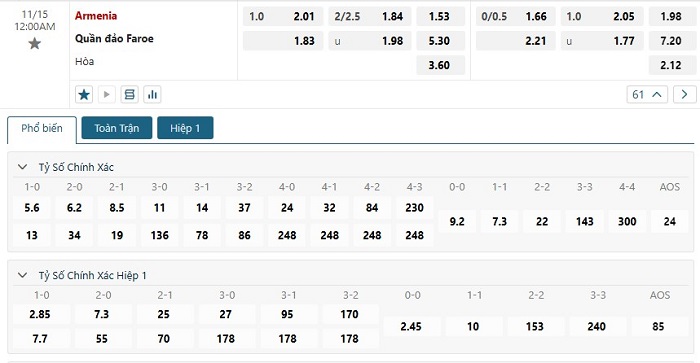The width and height of the screenshot is (700, 363).
Task: Open the statistics bar chart icon
Action: (x=152, y=95)
